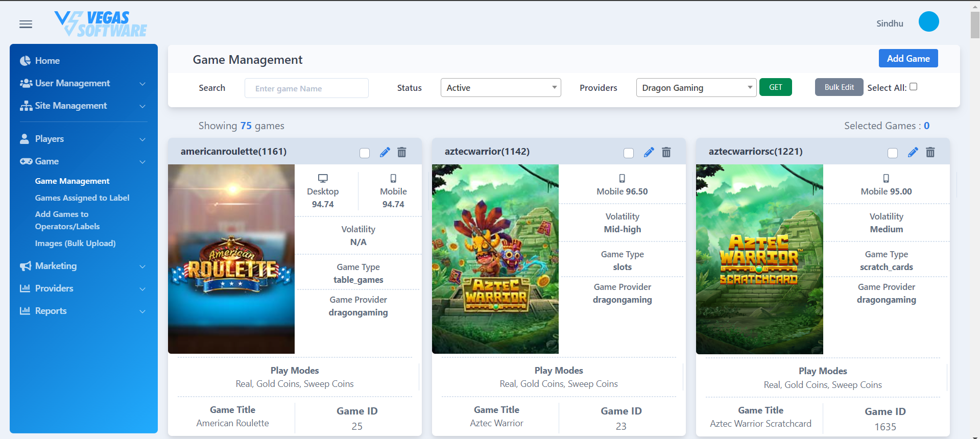980x439 pixels.
Task: Open Images (Bulk Upload) item
Action: tap(75, 243)
